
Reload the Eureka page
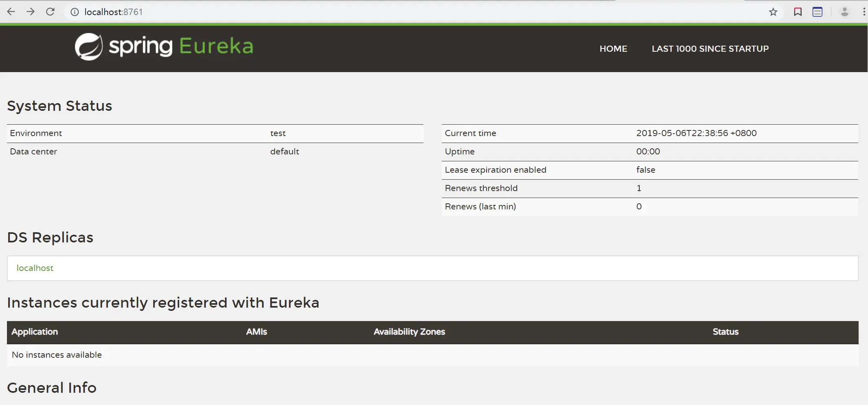point(50,12)
